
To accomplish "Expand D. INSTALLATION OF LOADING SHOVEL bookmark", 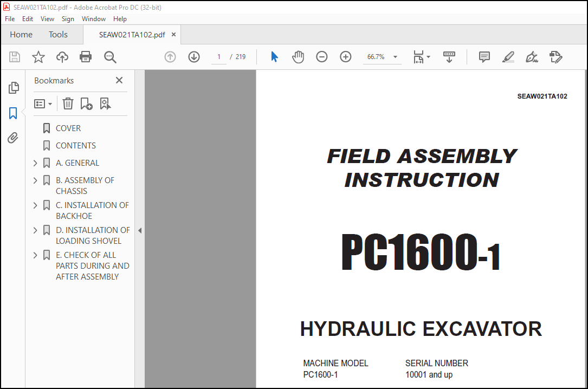I will 35,230.
